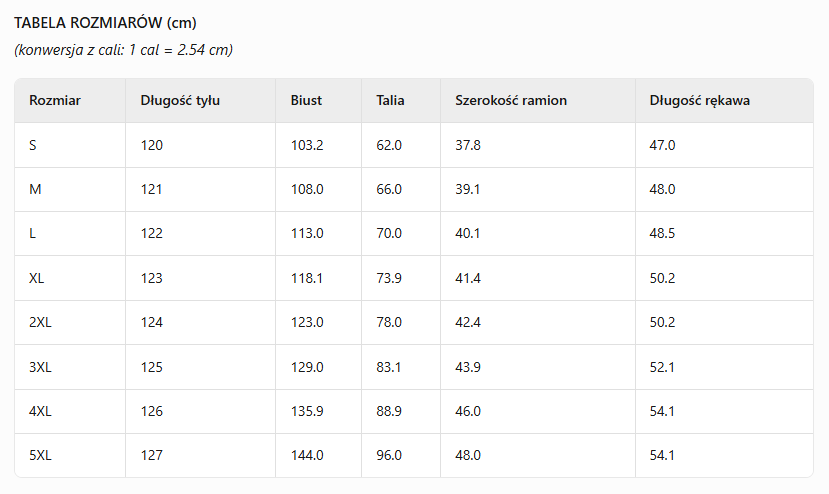Click shoulder width value 42.4
This screenshot has width=829, height=494.
point(468,322)
